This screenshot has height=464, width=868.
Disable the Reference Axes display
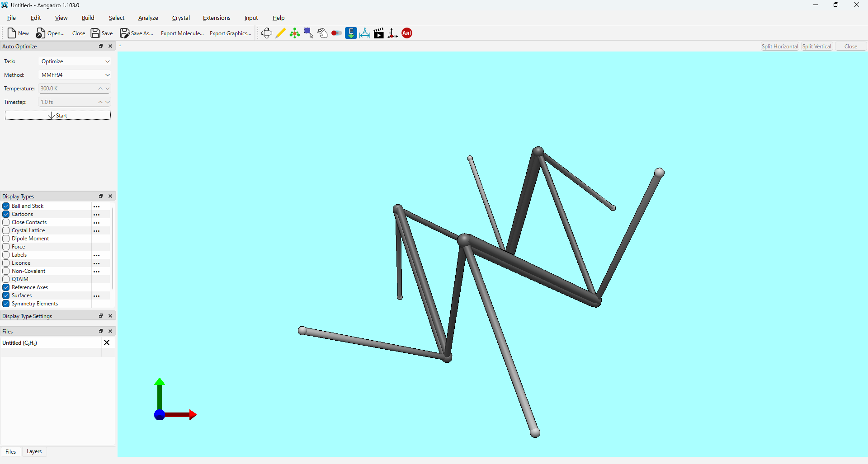coord(6,287)
